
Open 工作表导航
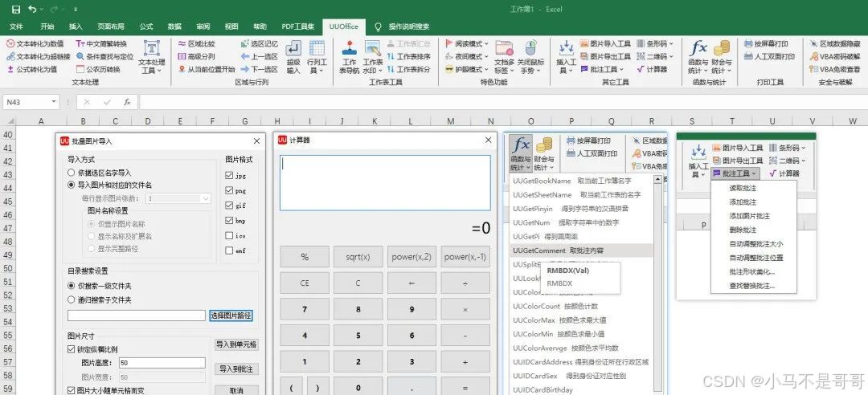pyautogui.click(x=350, y=57)
